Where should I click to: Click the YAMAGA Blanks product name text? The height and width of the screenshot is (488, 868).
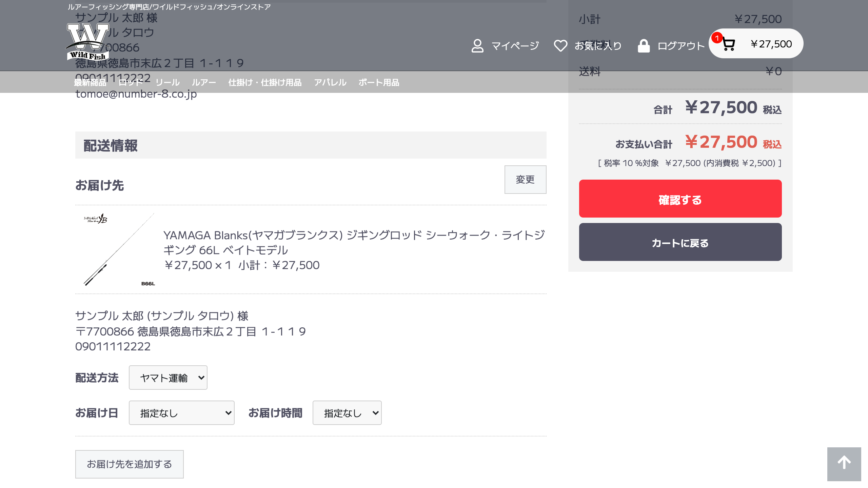point(354,243)
